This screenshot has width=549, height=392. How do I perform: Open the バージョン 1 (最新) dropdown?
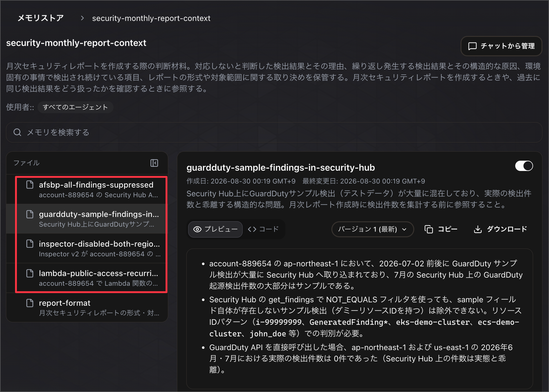(373, 229)
